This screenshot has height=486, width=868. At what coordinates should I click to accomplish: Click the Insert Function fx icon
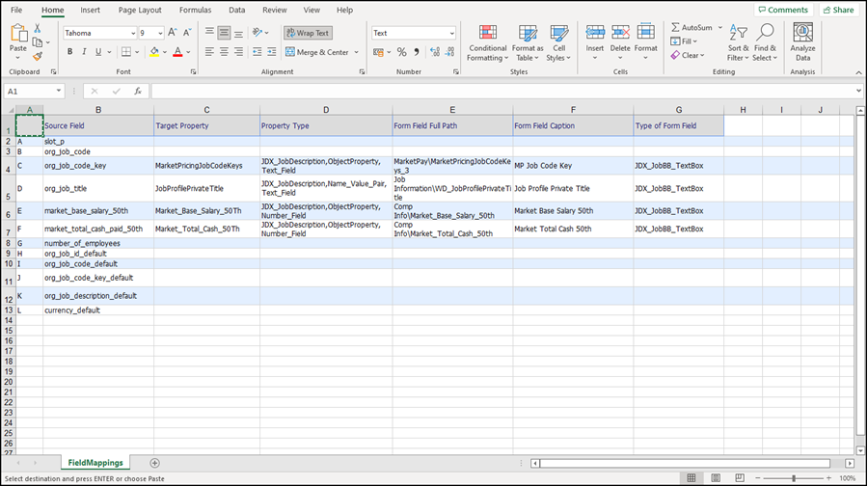click(x=138, y=92)
